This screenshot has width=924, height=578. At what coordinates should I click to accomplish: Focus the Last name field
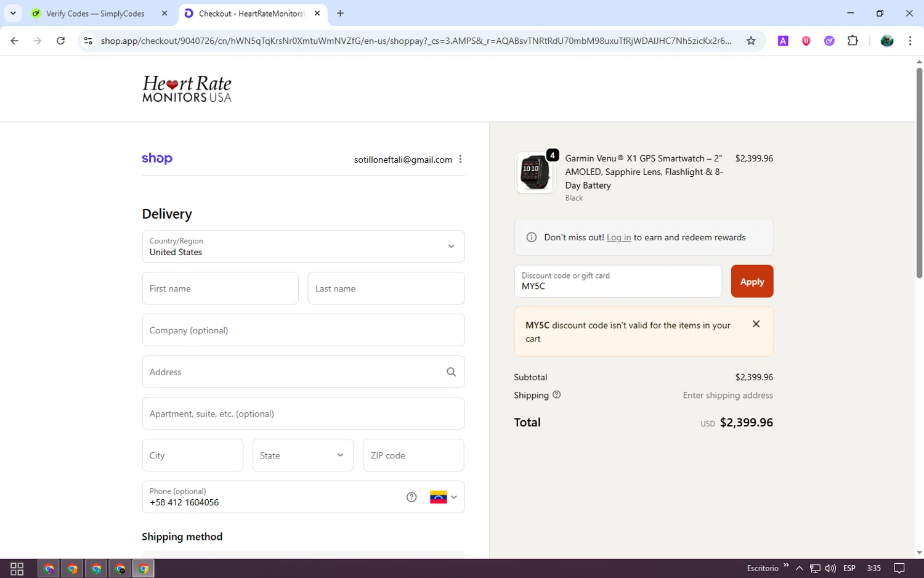(x=386, y=288)
